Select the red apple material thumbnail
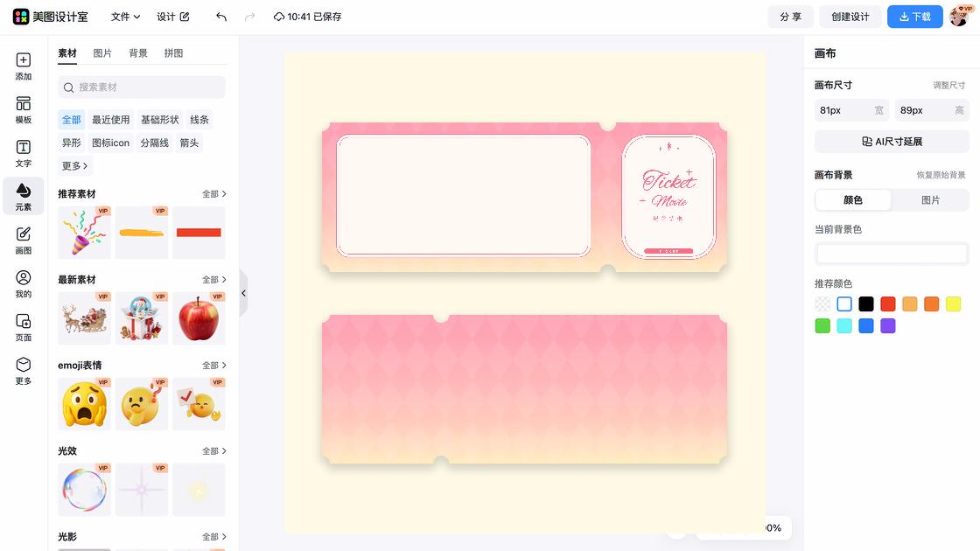The height and width of the screenshot is (551, 980). pyautogui.click(x=199, y=318)
